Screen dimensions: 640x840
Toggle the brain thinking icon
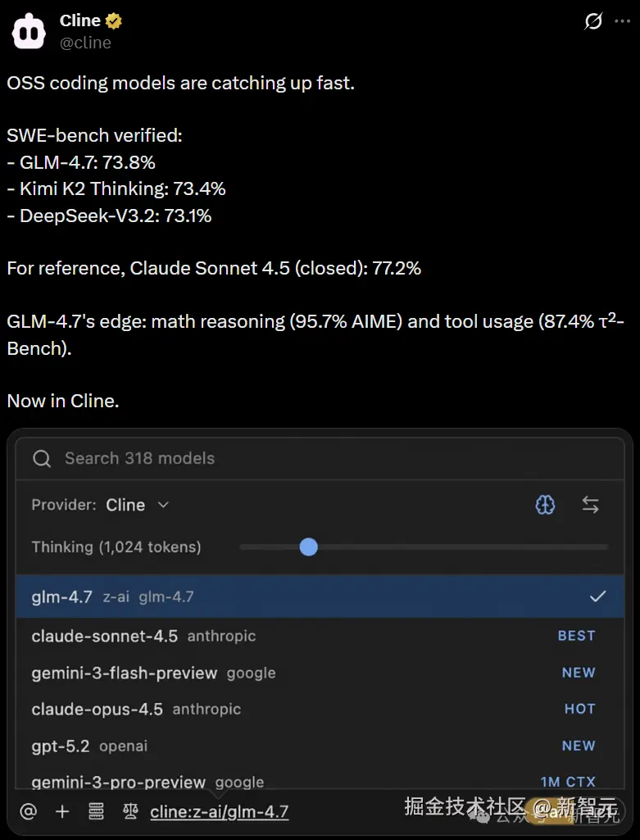[545, 506]
